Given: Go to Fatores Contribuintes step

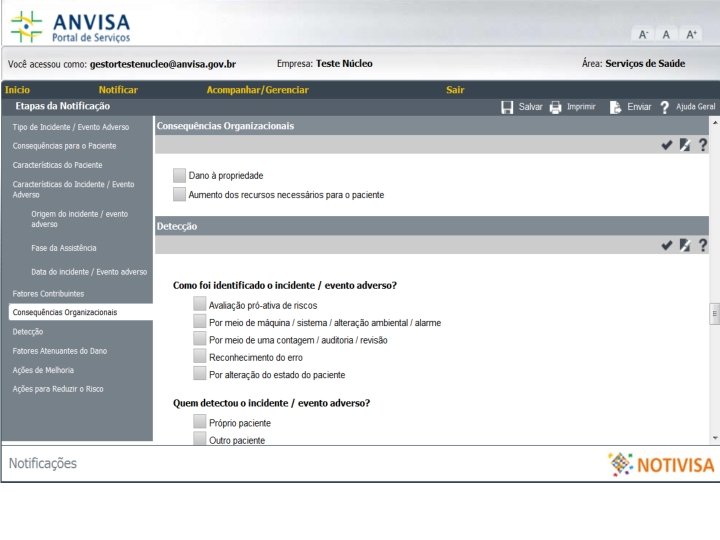Looking at the screenshot, I should pyautogui.click(x=48, y=294).
